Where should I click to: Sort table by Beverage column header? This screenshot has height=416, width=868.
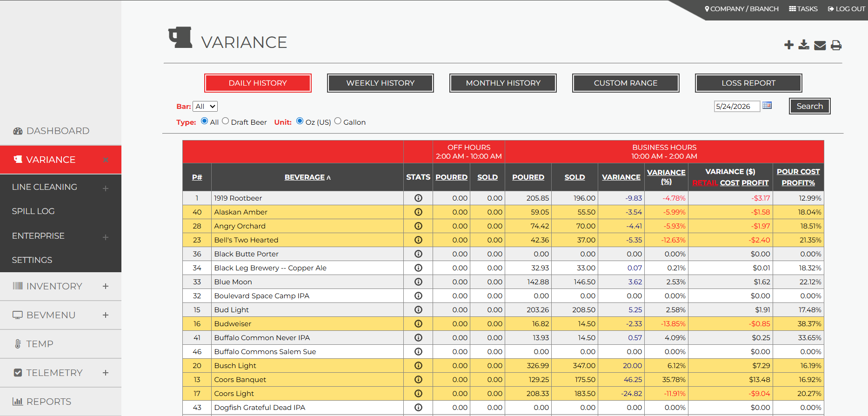(x=305, y=177)
